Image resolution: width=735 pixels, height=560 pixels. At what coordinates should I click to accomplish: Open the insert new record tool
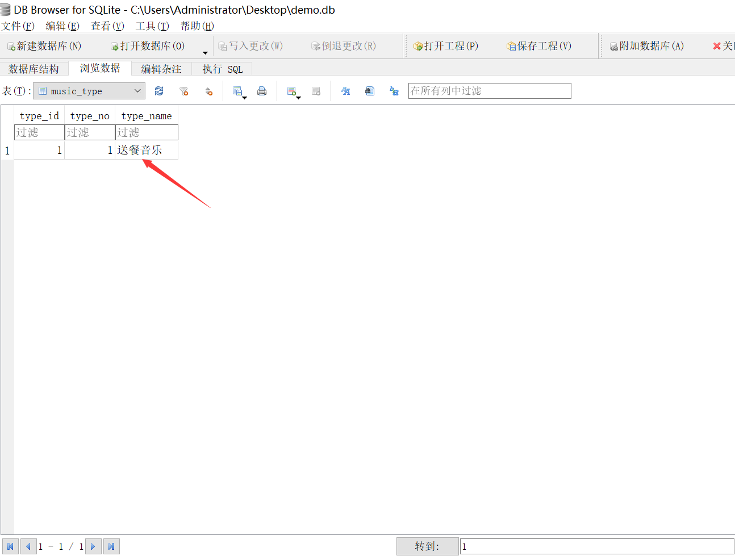[292, 89]
